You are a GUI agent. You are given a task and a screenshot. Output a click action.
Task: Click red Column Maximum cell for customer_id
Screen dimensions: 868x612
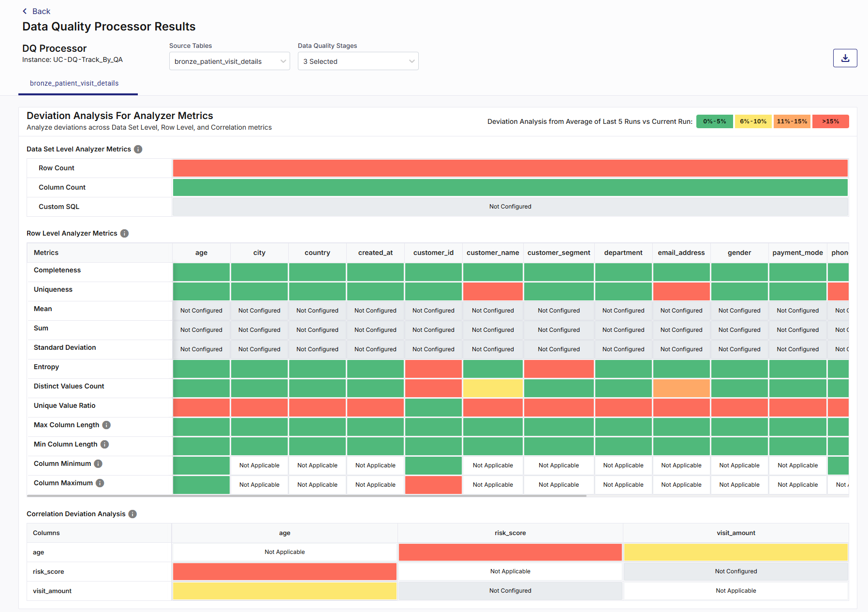point(433,485)
